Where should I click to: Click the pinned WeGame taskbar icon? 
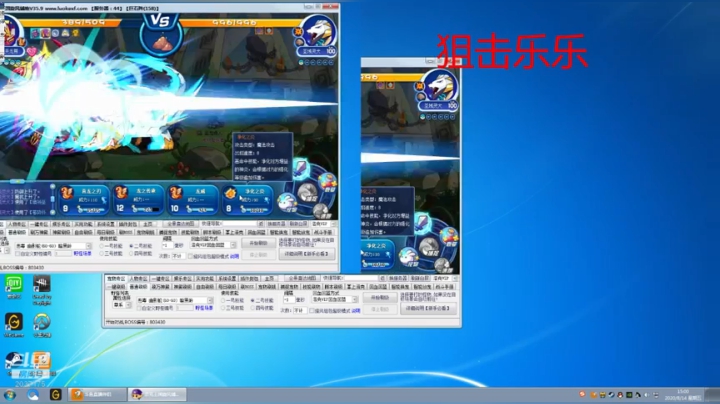[56, 394]
